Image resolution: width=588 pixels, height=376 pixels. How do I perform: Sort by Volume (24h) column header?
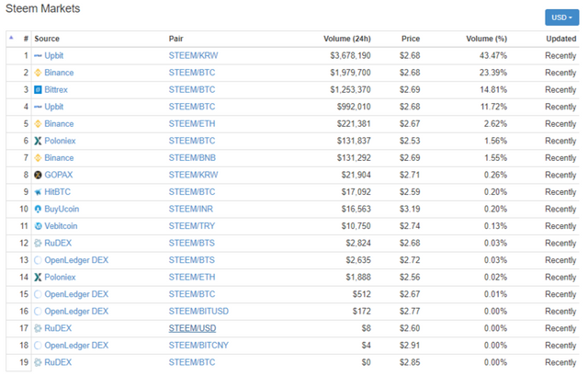tap(347, 39)
